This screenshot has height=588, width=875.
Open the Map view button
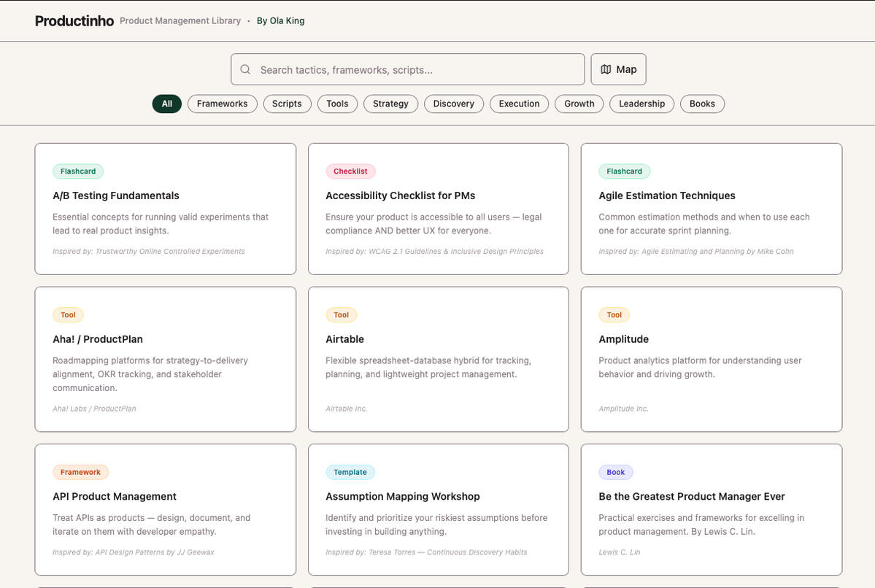(618, 69)
